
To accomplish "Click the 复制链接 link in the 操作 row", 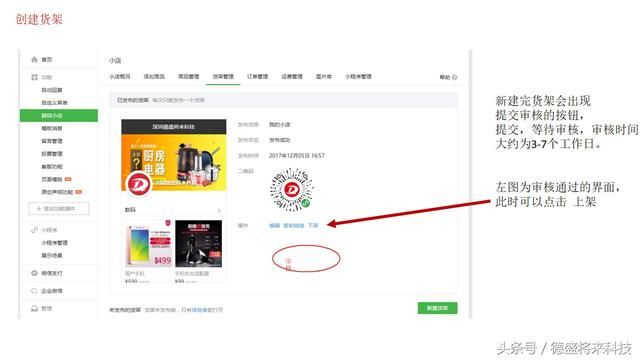I will click(294, 225).
